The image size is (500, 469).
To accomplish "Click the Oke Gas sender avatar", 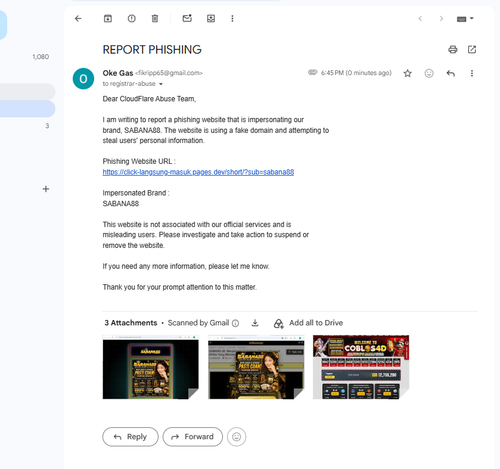I will (x=83, y=79).
